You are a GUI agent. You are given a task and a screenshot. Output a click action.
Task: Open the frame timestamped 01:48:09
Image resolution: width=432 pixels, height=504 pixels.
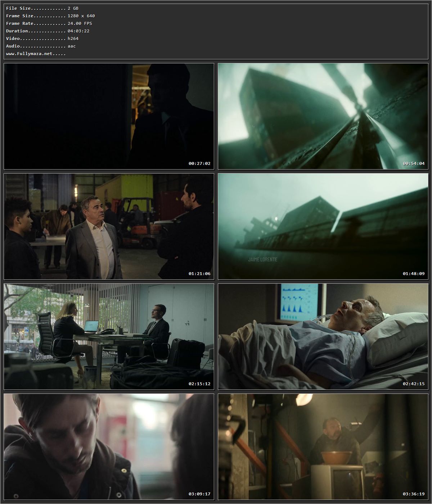click(323, 226)
